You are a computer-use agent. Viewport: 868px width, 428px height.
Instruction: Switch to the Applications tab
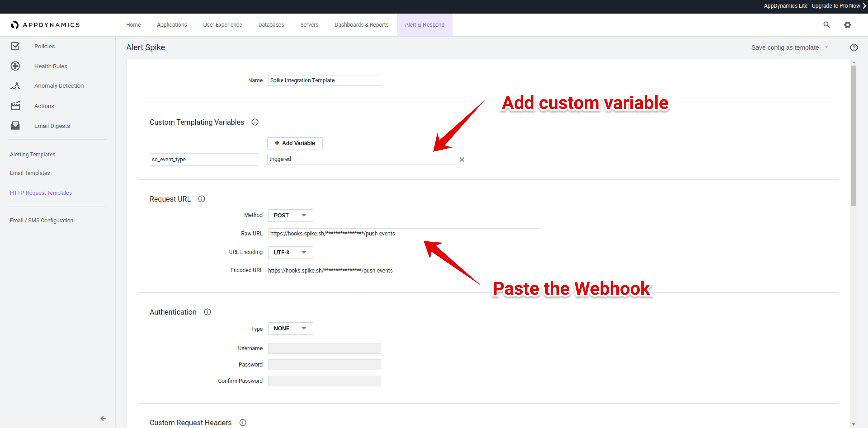[x=172, y=25]
